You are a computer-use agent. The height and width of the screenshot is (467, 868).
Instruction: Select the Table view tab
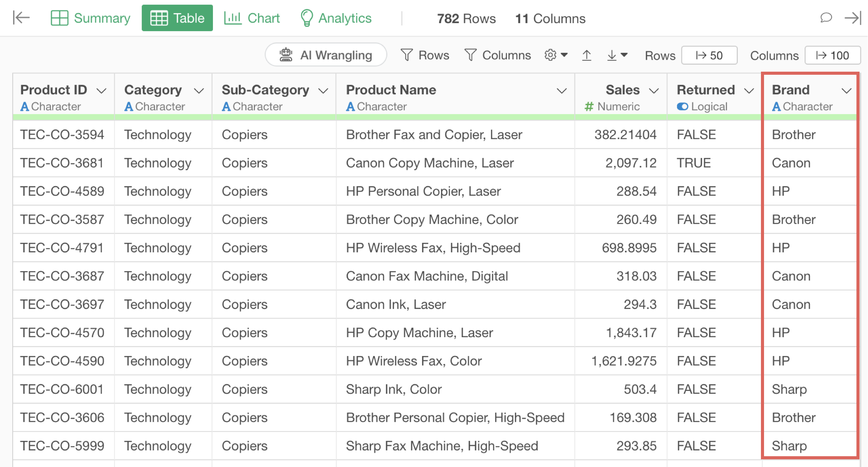pos(177,18)
